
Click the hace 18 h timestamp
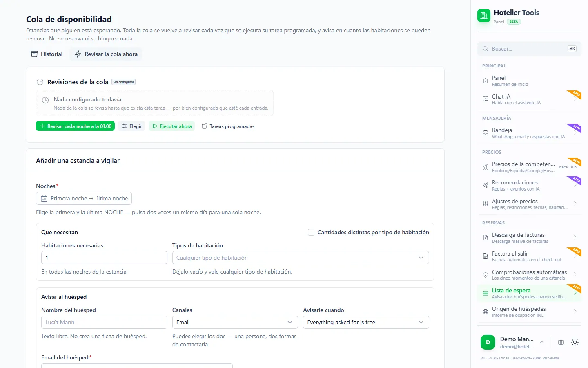click(568, 167)
